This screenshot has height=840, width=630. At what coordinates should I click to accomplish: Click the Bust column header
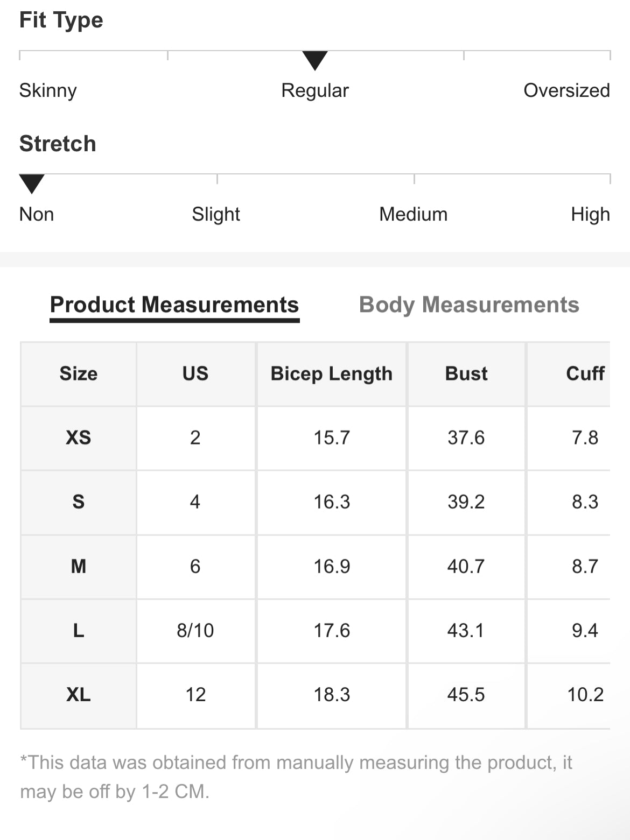point(466,373)
